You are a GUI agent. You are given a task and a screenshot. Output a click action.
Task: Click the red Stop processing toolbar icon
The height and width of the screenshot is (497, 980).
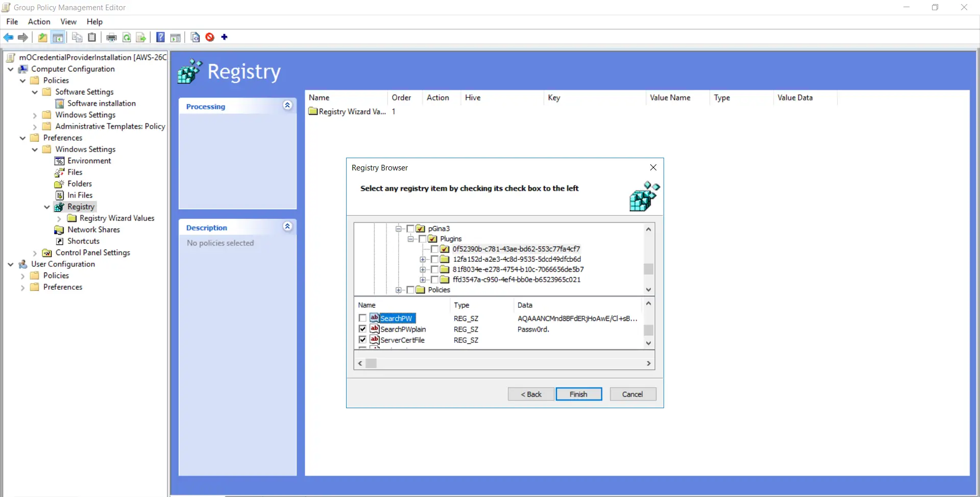click(x=210, y=37)
